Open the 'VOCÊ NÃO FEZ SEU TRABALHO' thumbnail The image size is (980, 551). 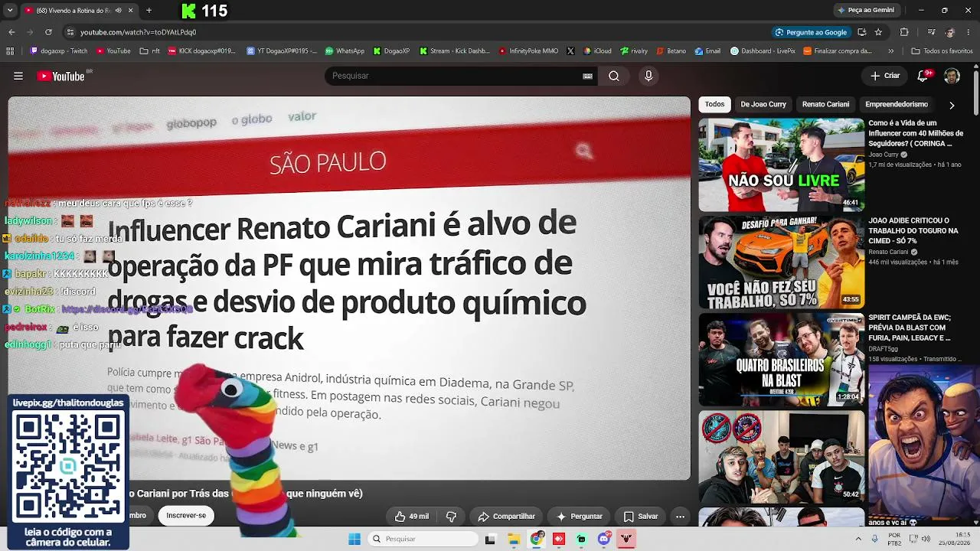click(x=781, y=262)
